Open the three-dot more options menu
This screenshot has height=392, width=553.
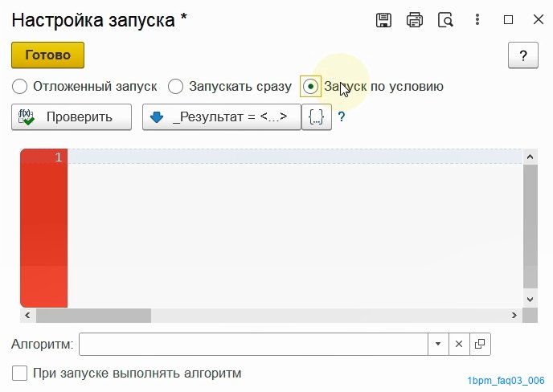pos(477,19)
